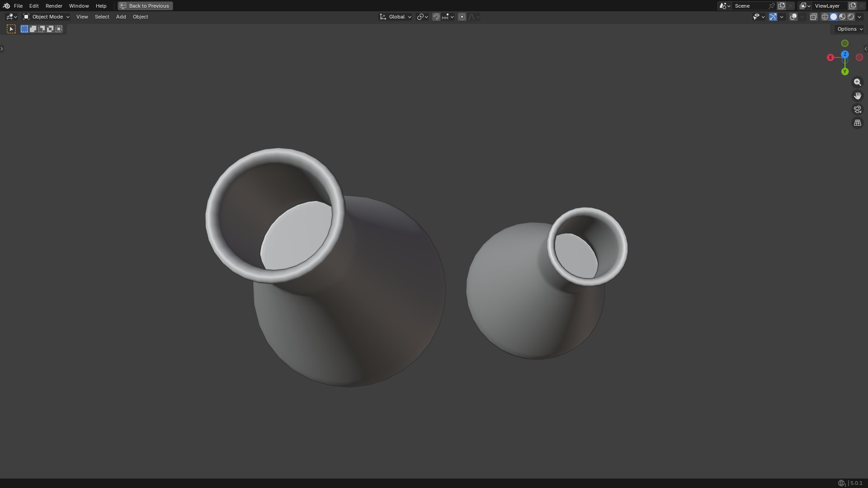Open the viewport Add menu

121,17
